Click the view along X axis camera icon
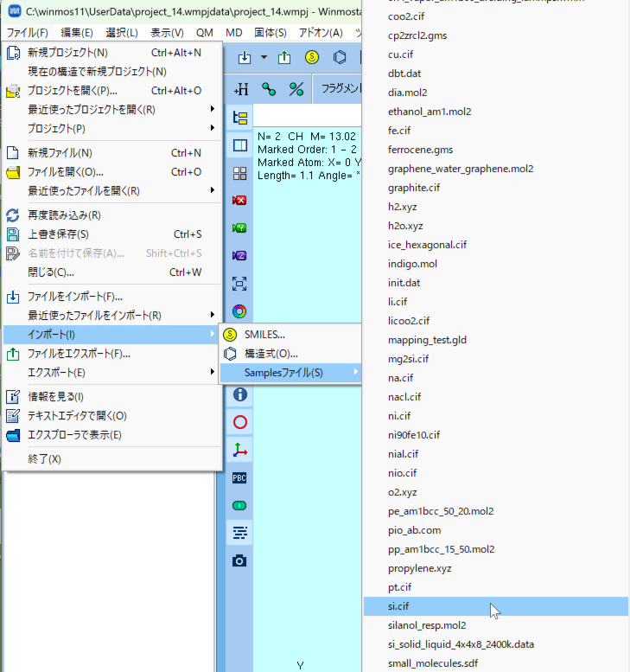The image size is (630, 672). 240,201
